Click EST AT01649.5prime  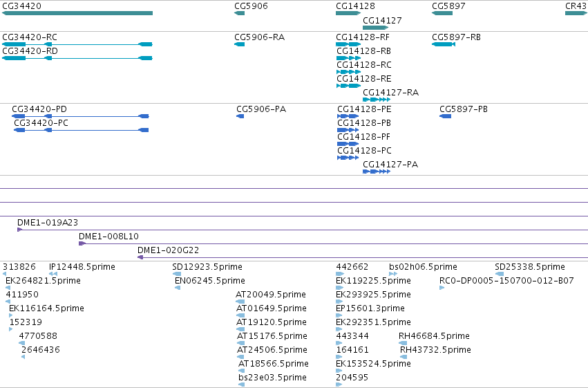(x=240, y=315)
